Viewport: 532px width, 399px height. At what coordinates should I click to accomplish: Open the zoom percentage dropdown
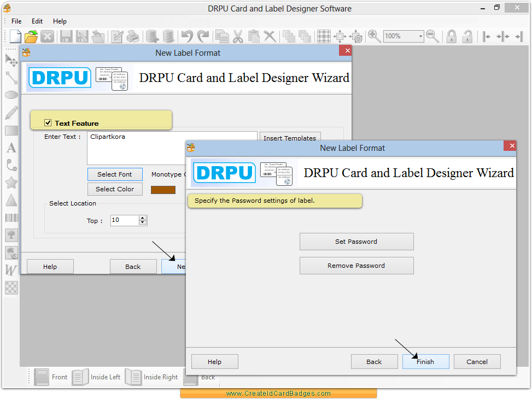point(420,36)
